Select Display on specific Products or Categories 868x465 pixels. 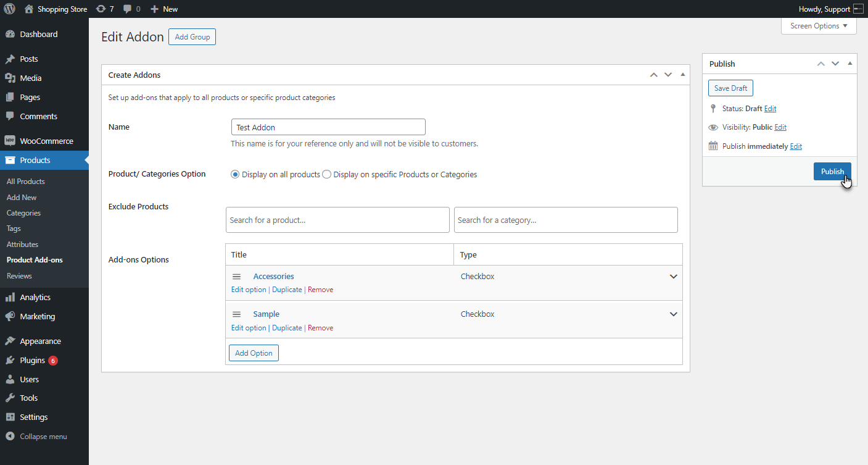coord(327,175)
